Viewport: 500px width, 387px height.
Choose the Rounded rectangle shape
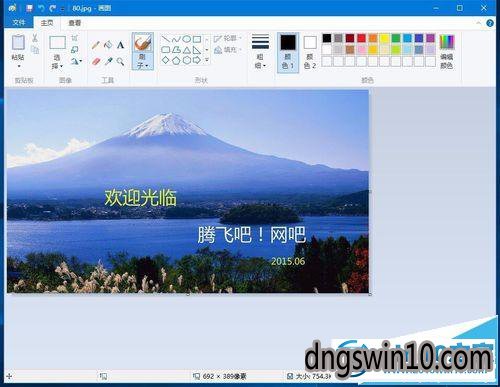tap(166, 50)
